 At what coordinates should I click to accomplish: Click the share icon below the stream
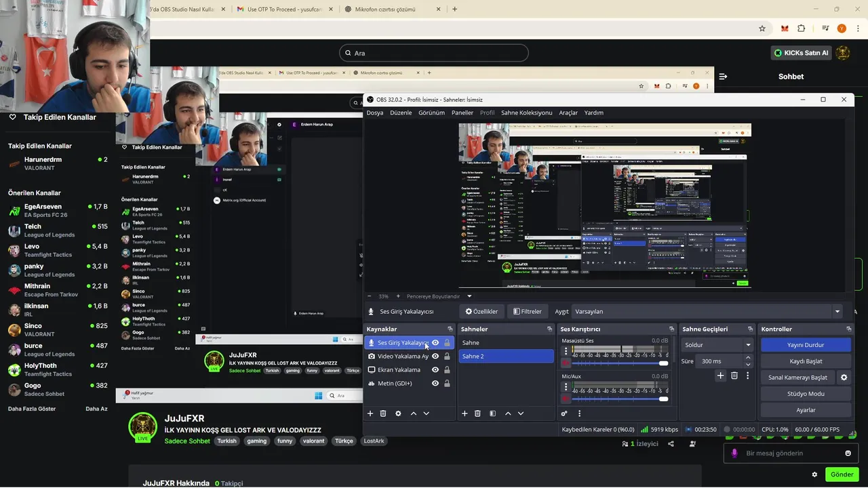click(x=671, y=444)
